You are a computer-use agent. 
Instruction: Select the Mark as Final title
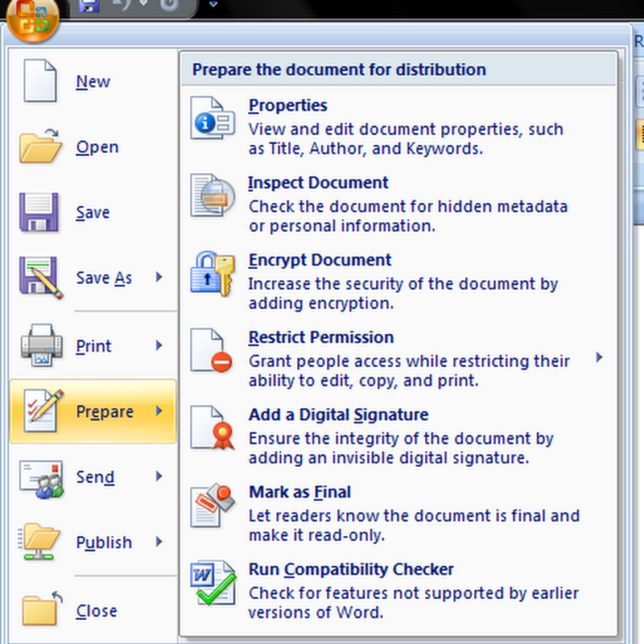click(299, 492)
